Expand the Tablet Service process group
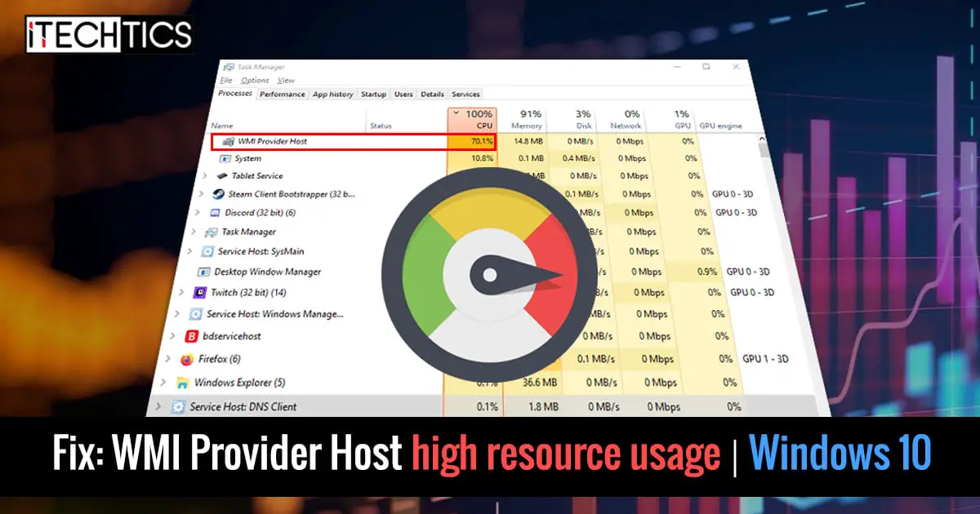This screenshot has height=514, width=980. pos(206,176)
